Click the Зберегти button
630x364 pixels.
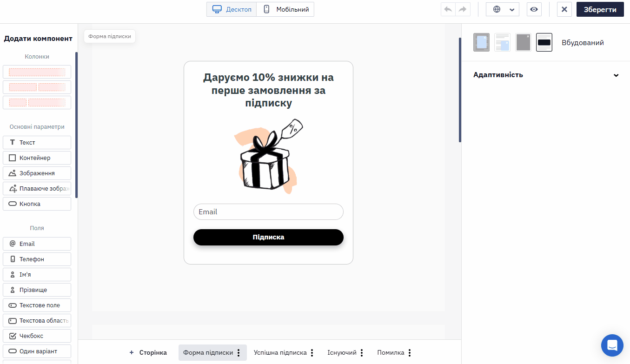point(600,9)
